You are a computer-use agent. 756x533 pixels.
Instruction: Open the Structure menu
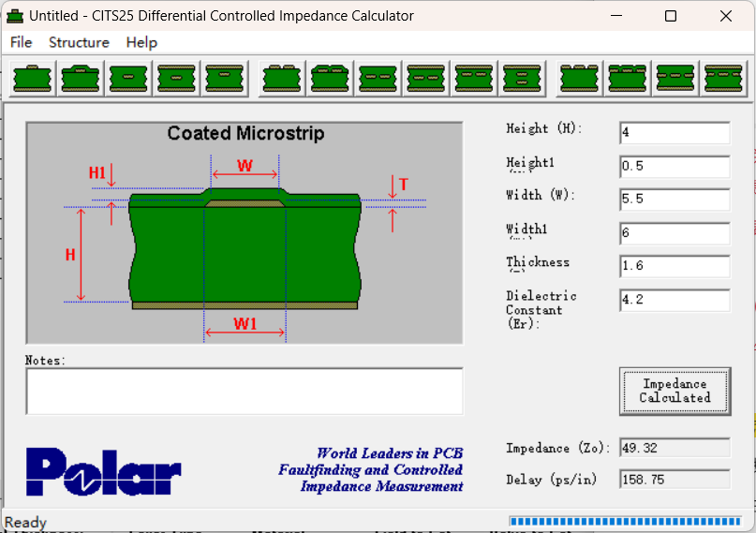(79, 42)
